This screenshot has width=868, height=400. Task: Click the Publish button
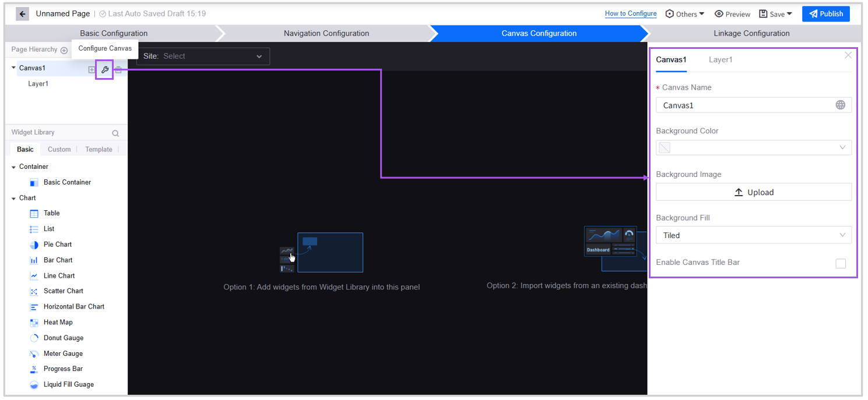(825, 14)
